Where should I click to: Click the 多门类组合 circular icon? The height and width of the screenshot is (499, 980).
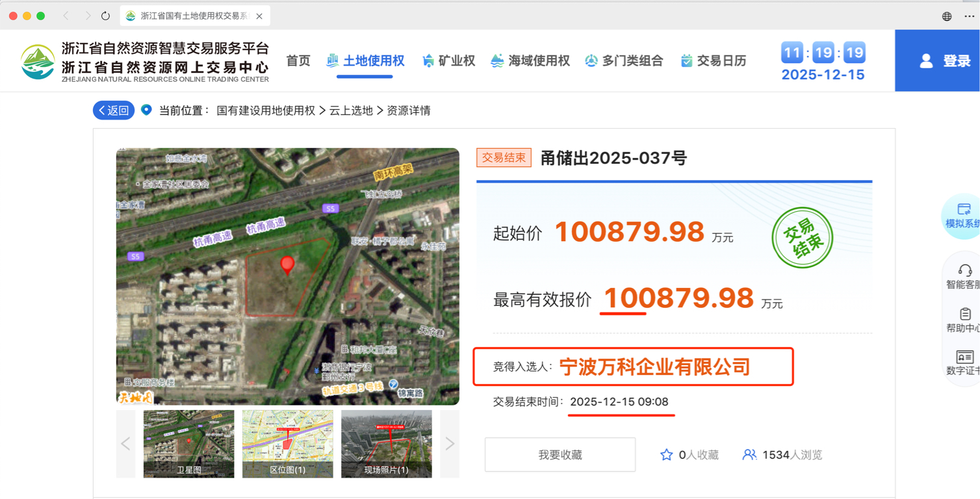pos(591,61)
